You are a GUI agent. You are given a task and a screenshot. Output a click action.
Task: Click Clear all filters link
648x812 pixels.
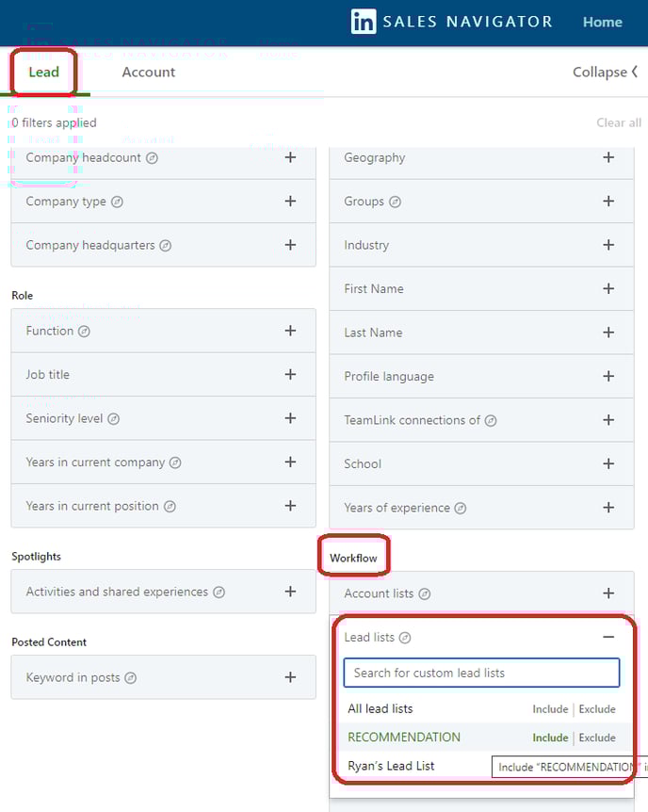click(619, 122)
